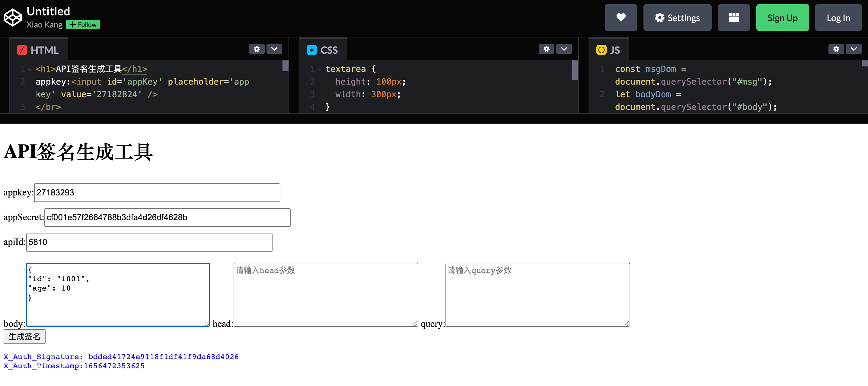Select the CSS editor tab
The image size is (868, 386).
(322, 50)
